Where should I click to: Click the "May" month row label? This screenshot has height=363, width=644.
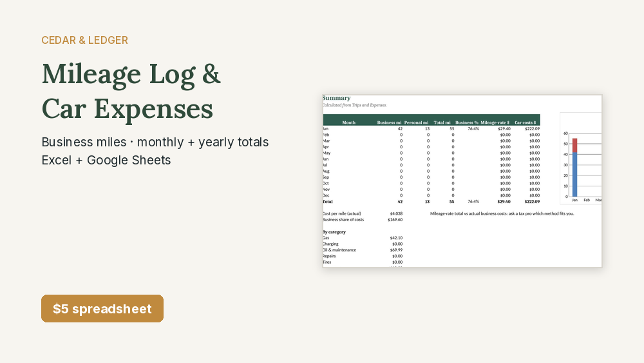pyautogui.click(x=327, y=153)
